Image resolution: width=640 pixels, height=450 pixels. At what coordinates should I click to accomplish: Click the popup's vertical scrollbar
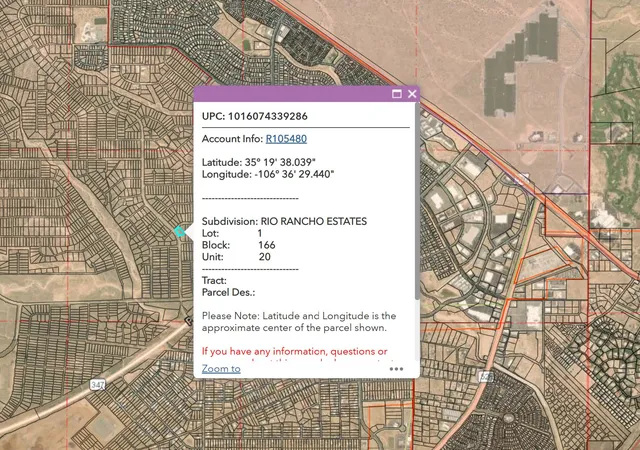click(x=417, y=202)
